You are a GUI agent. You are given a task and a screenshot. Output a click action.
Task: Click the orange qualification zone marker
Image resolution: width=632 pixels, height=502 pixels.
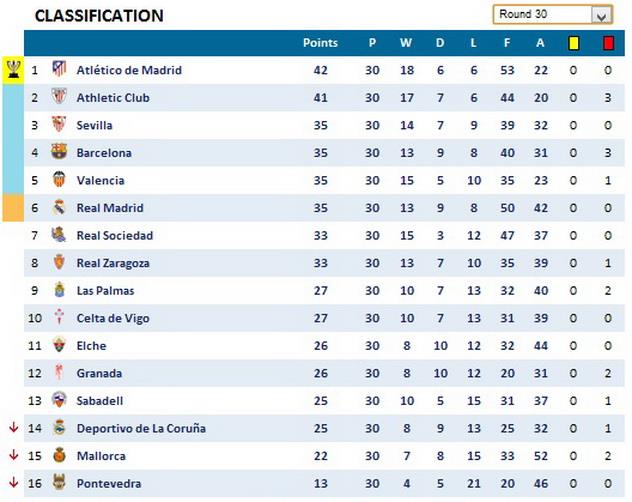tap(12, 208)
